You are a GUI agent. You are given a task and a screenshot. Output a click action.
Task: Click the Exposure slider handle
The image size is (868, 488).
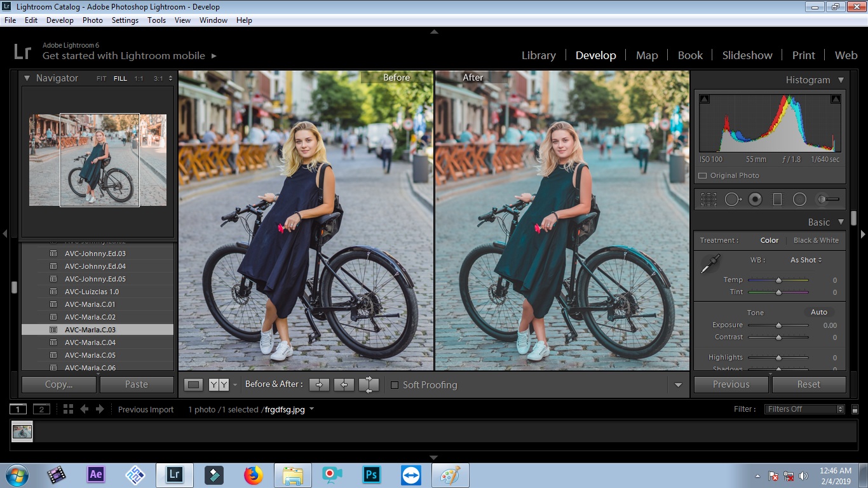[778, 325]
